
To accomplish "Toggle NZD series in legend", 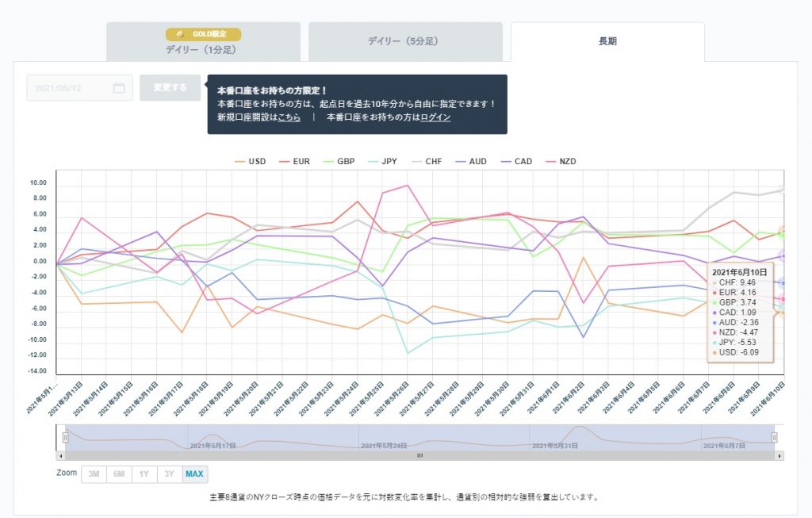I will pos(561,162).
